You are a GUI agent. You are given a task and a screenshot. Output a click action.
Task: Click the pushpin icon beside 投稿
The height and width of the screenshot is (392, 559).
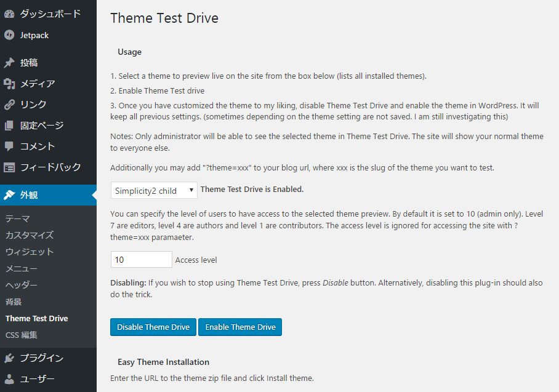click(9, 63)
